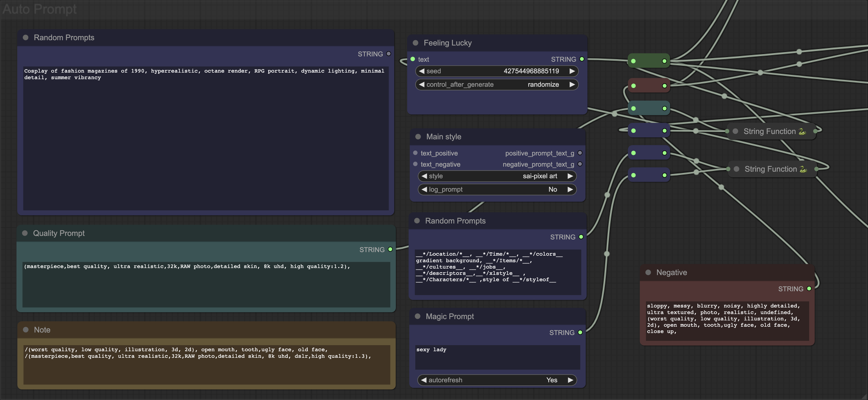Click the Negative prompt text box
868x400 pixels.
(x=727, y=321)
